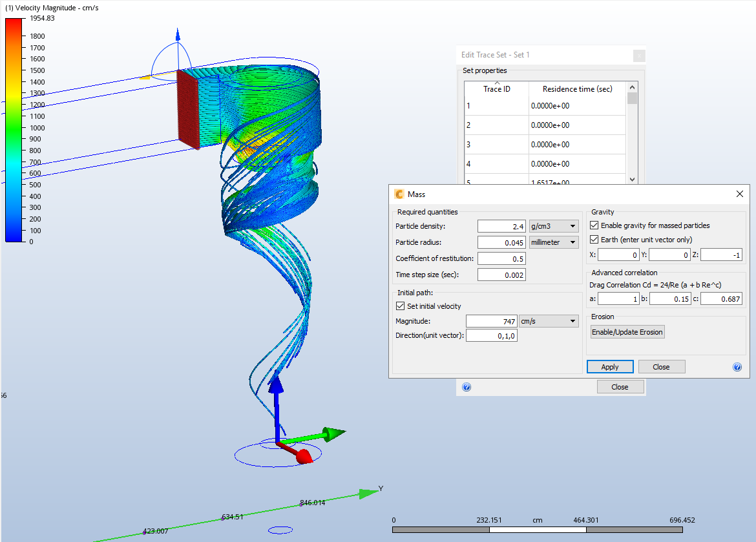Image resolution: width=756 pixels, height=542 pixels.
Task: Click gravity Z component field
Action: point(721,255)
